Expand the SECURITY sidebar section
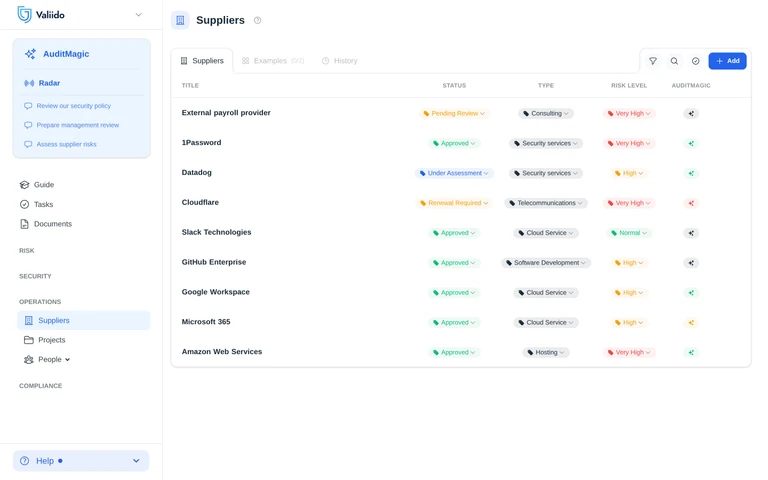Viewport: 768px width, 480px height. [x=35, y=276]
